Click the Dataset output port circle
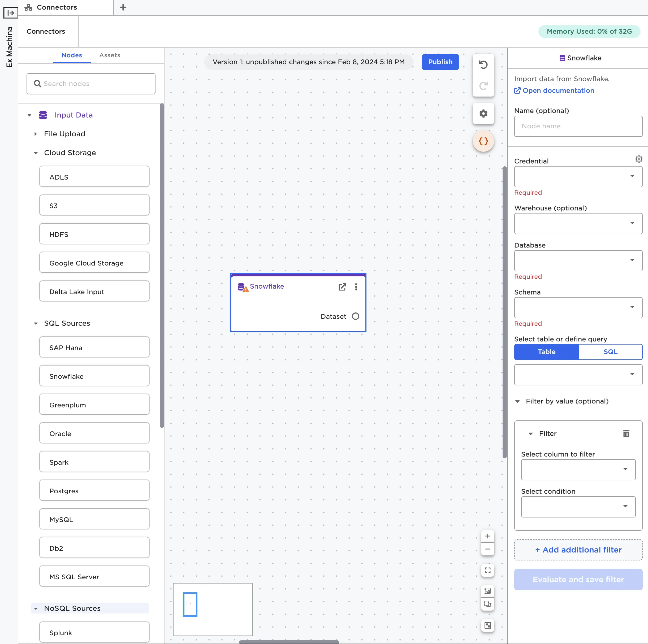The image size is (648, 644). coord(356,316)
